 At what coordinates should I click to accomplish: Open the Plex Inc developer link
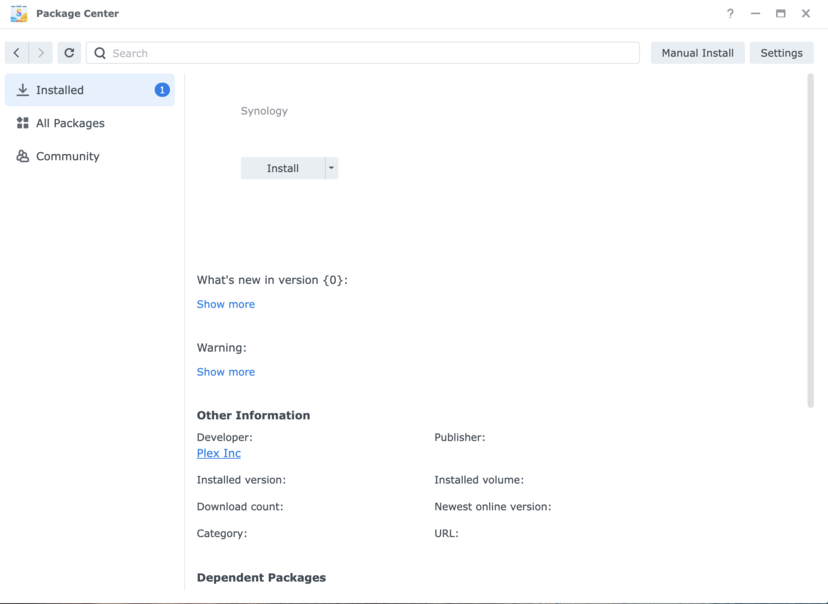219,453
